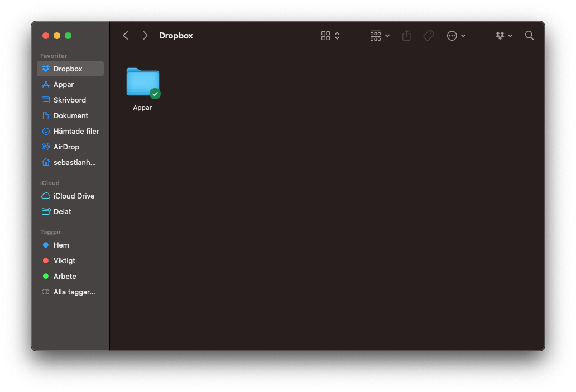
Task: Go back with the left chevron
Action: pyautogui.click(x=126, y=36)
